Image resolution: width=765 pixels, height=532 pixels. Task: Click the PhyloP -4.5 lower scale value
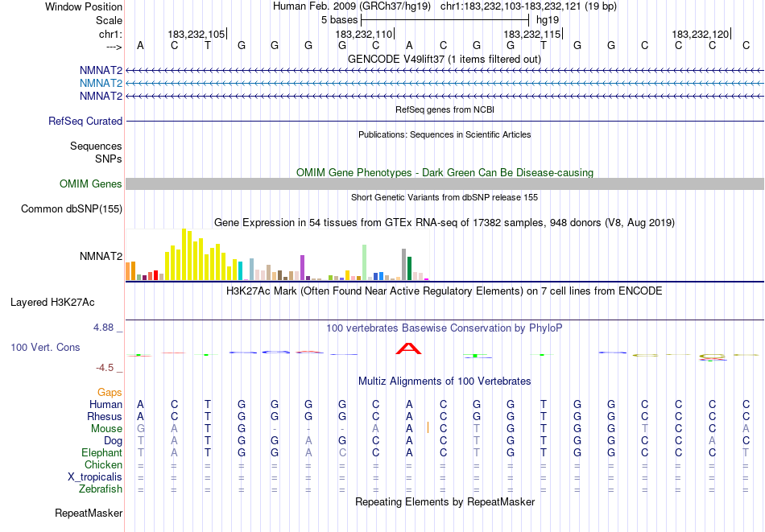point(105,368)
